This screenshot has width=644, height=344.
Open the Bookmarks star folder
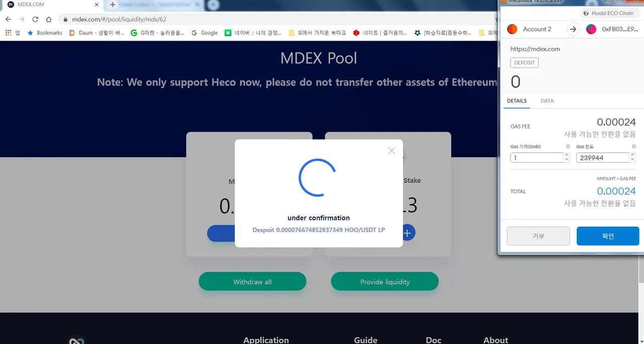tap(44, 33)
